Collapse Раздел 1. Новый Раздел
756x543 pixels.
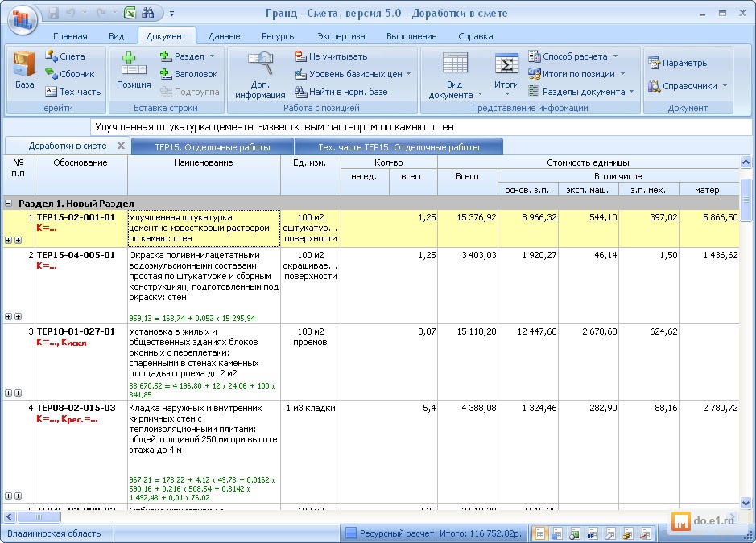tap(8, 204)
